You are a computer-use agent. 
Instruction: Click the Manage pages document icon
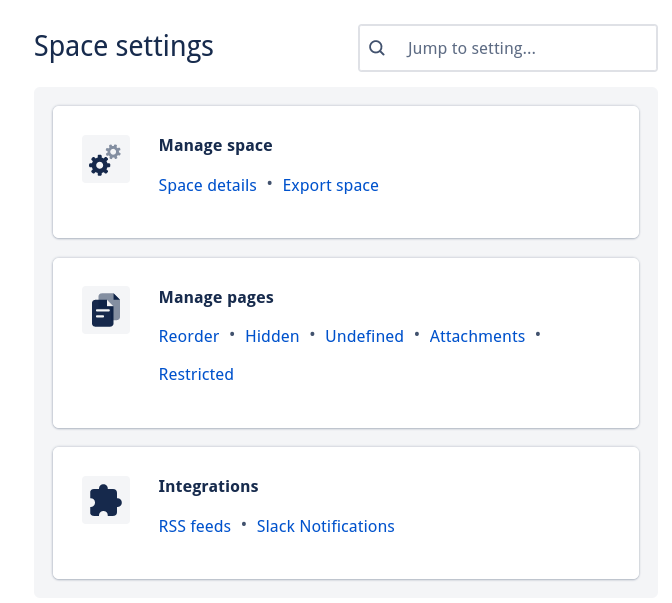click(105, 311)
